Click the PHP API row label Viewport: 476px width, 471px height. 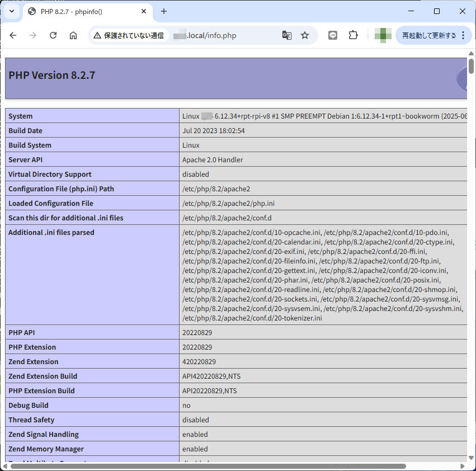click(22, 332)
